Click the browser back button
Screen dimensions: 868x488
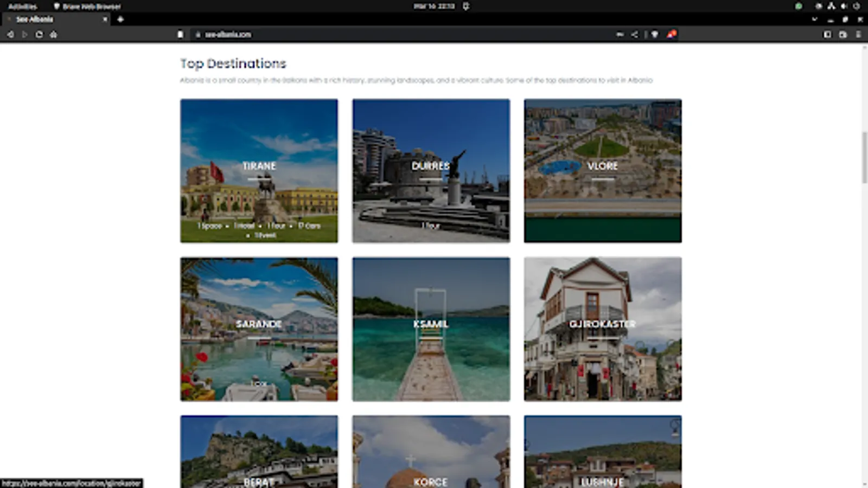click(x=10, y=34)
